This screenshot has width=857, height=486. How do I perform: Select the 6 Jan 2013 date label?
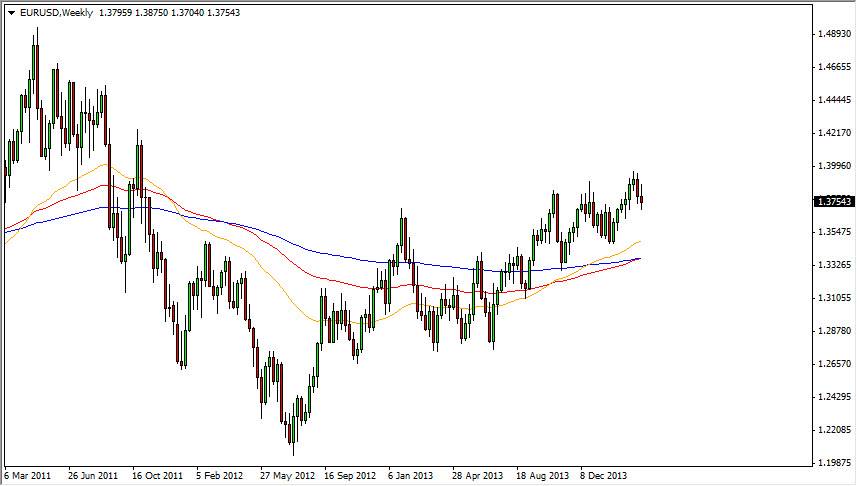pyautogui.click(x=412, y=476)
